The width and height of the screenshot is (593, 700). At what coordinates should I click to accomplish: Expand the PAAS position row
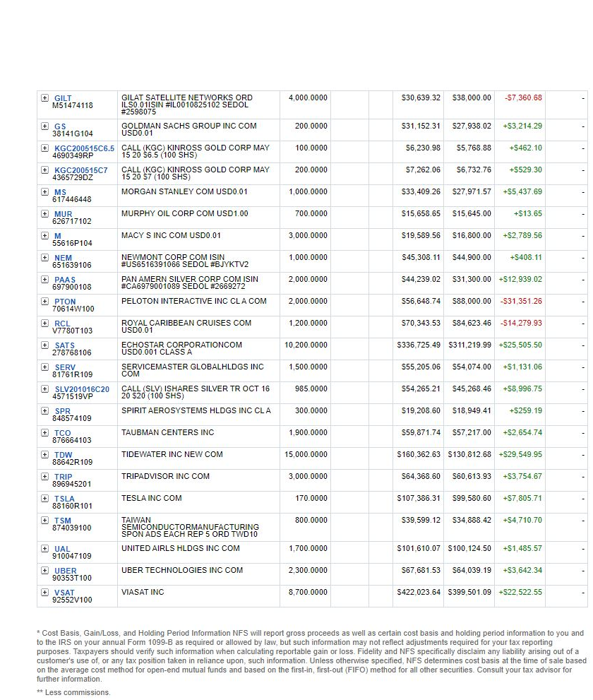[x=44, y=279]
